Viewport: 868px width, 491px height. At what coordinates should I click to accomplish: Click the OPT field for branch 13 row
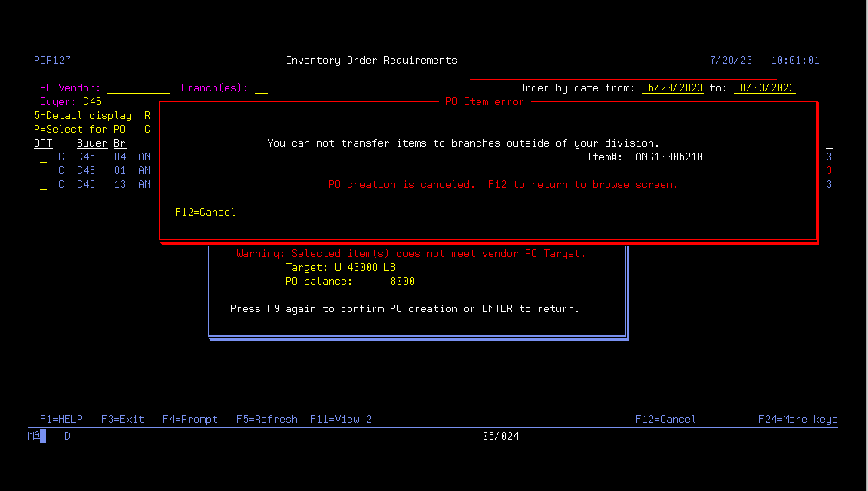pyautogui.click(x=43, y=185)
